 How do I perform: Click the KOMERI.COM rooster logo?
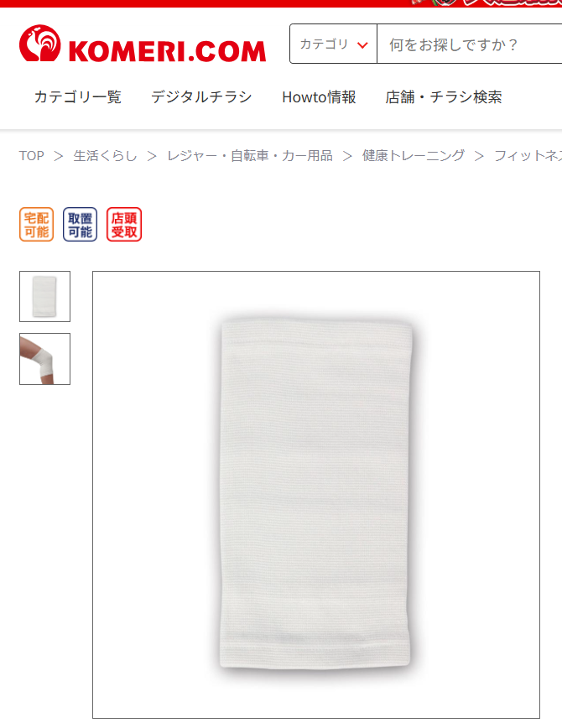[40, 43]
